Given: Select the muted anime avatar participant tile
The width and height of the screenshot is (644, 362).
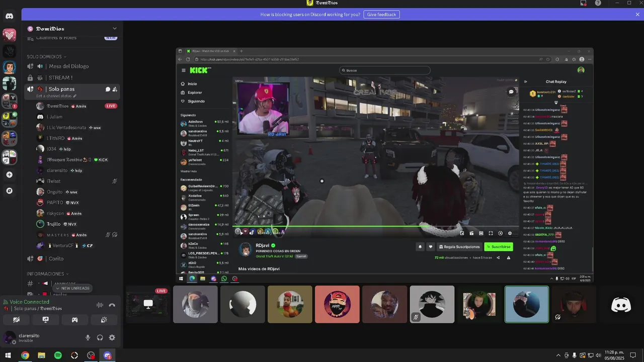Looking at the screenshot, I should (432, 304).
